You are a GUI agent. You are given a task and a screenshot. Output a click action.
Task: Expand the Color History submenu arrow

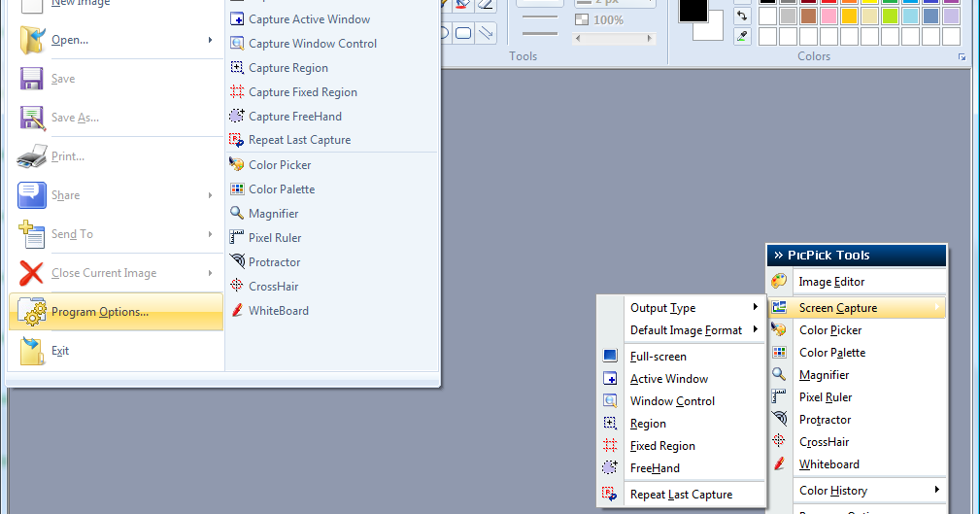point(937,490)
